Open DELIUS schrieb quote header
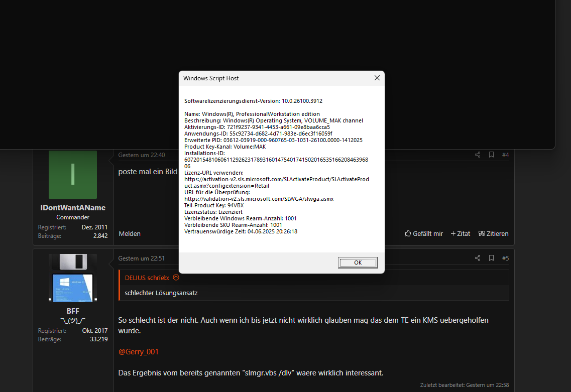Screen dimensions: 571x392 coord(147,278)
